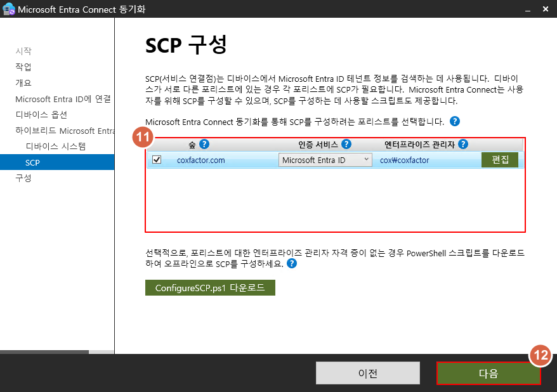Click the 인증 서비스 column header
557x392 pixels.
(318, 145)
